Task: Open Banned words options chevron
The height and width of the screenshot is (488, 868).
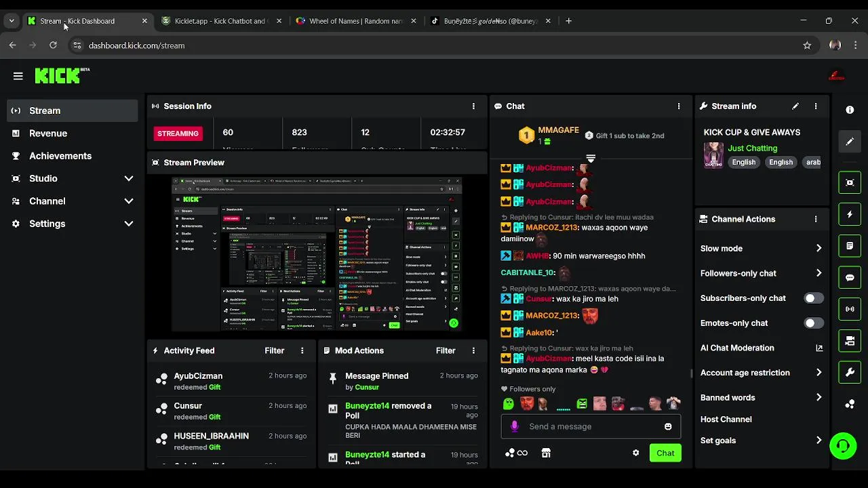Action: pyautogui.click(x=818, y=397)
